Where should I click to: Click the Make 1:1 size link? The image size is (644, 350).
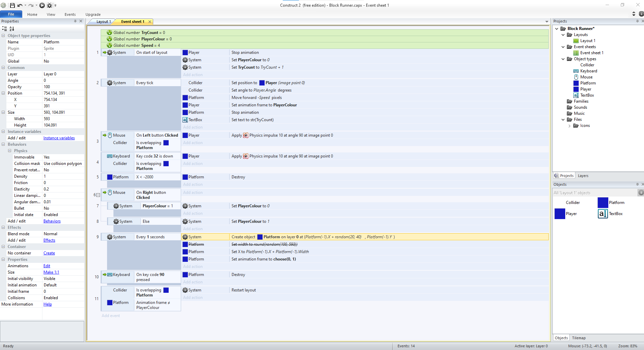51,272
